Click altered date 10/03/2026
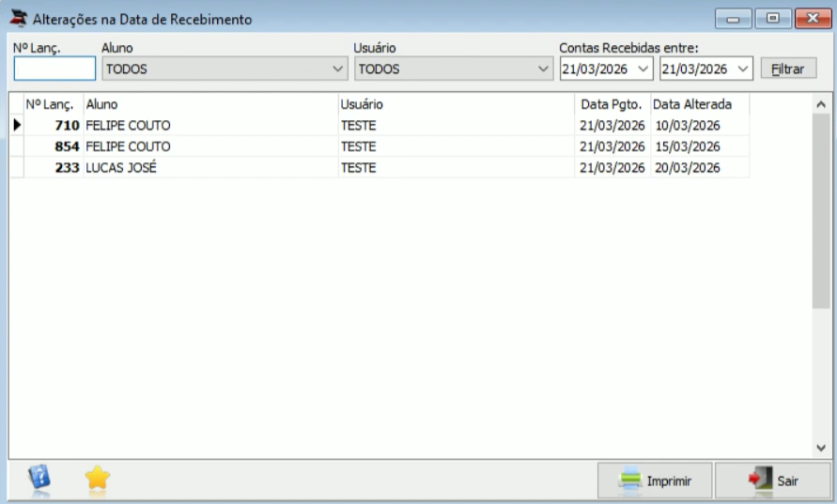 (688, 126)
